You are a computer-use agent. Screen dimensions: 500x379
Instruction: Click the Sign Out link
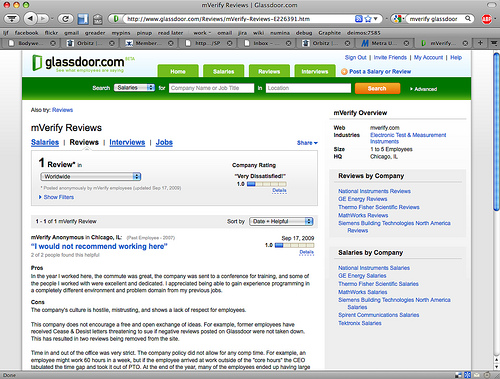coord(355,57)
